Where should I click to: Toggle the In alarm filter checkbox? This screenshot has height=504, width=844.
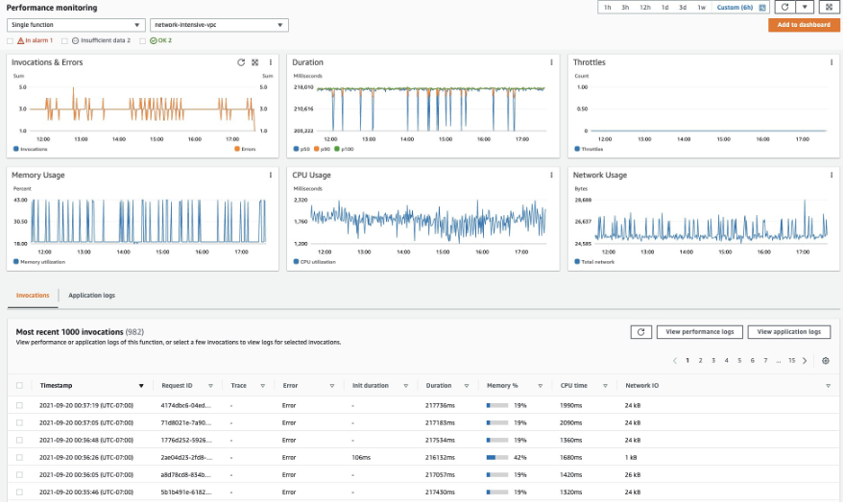click(x=10, y=41)
